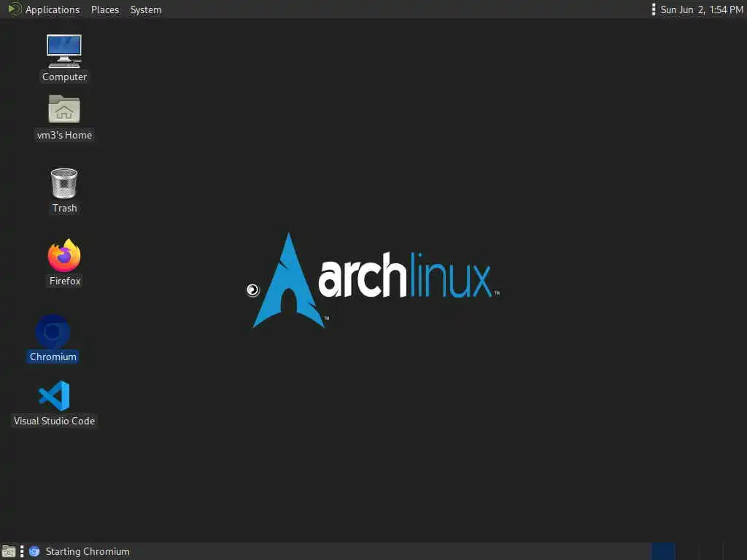
Task: Click the vm3's Home label
Action: [x=64, y=135]
